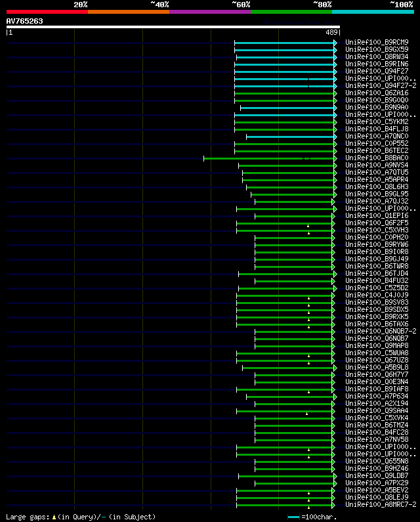Select the cyan alignment bar for A7QNC0
This screenshot has width=420, height=522.
pyautogui.click(x=290, y=137)
